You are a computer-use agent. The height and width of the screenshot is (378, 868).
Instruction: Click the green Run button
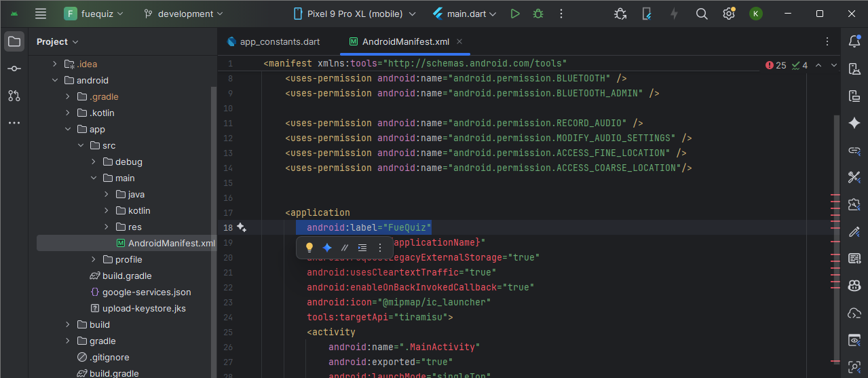click(515, 14)
